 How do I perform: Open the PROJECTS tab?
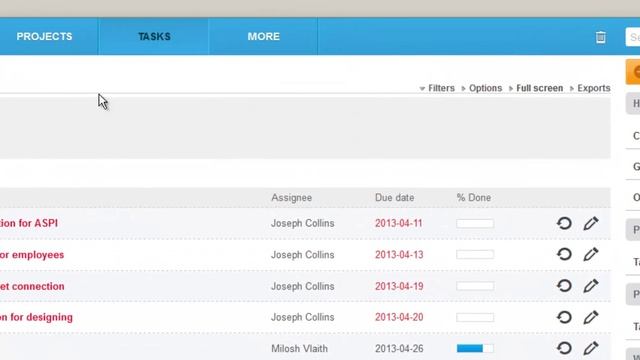pos(44,36)
